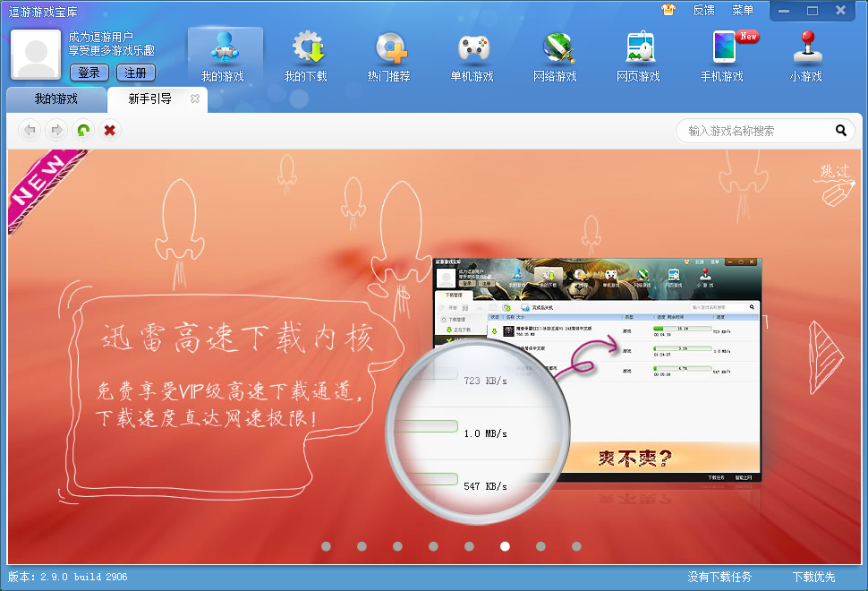Click the 注册 register button

pos(136,73)
